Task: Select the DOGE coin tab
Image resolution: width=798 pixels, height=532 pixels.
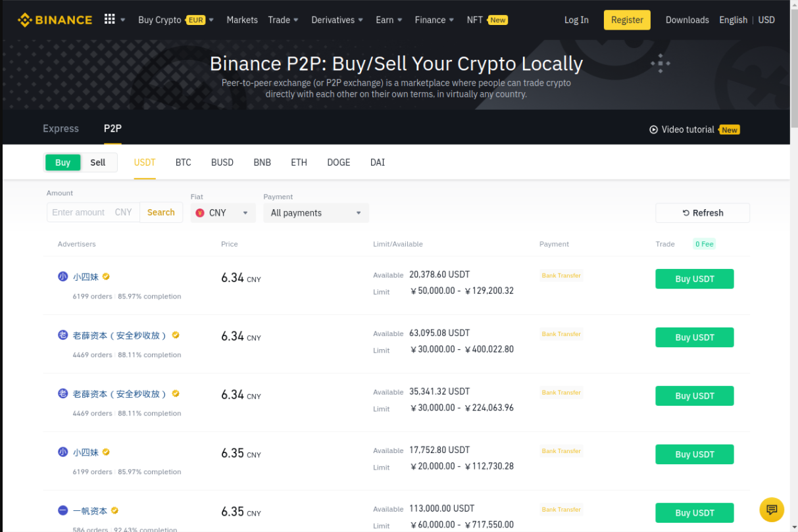Action: point(339,162)
